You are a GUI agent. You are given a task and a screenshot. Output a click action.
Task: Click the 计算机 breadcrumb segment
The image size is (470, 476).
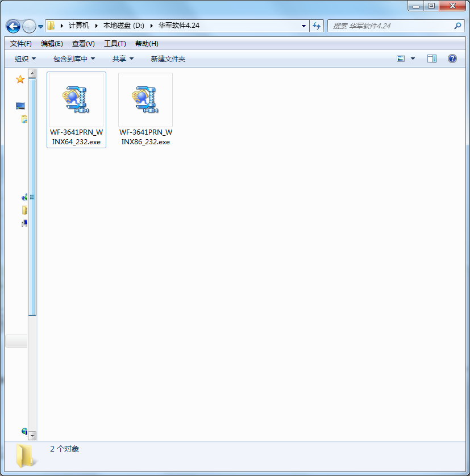point(78,26)
